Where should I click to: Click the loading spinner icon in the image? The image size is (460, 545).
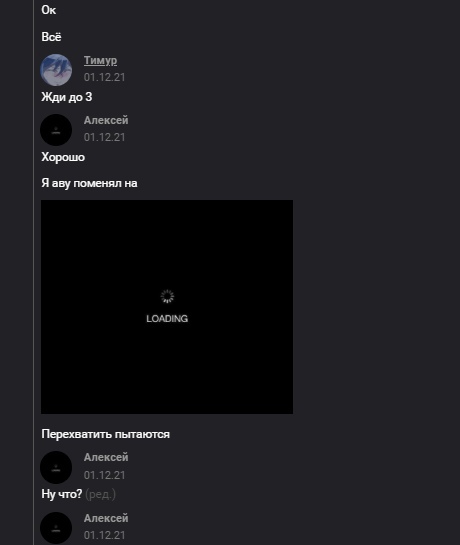167,296
